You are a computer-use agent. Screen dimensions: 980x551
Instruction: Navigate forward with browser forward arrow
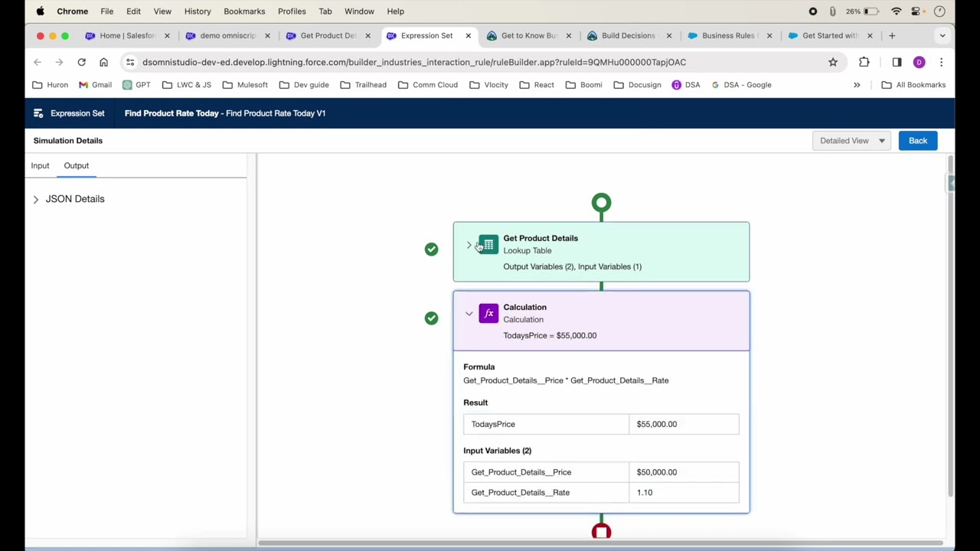pyautogui.click(x=59, y=62)
